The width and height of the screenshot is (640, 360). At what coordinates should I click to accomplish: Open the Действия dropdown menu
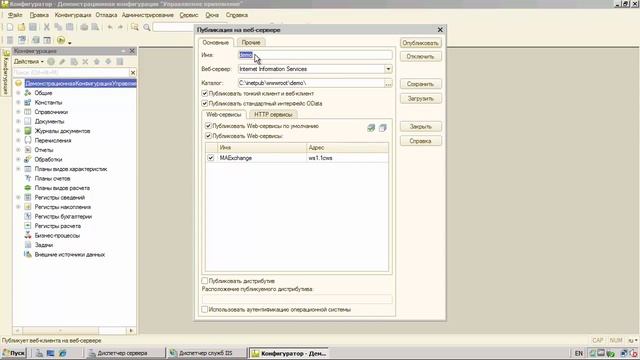click(x=29, y=62)
